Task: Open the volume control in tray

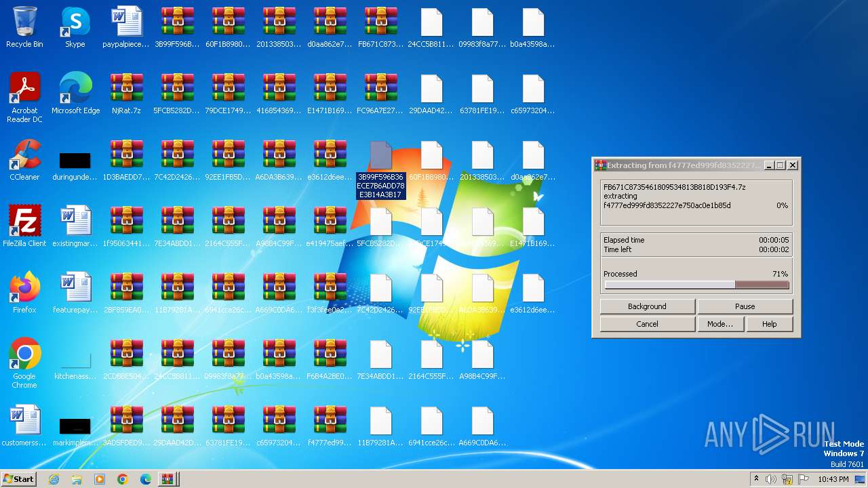Action: click(x=771, y=479)
